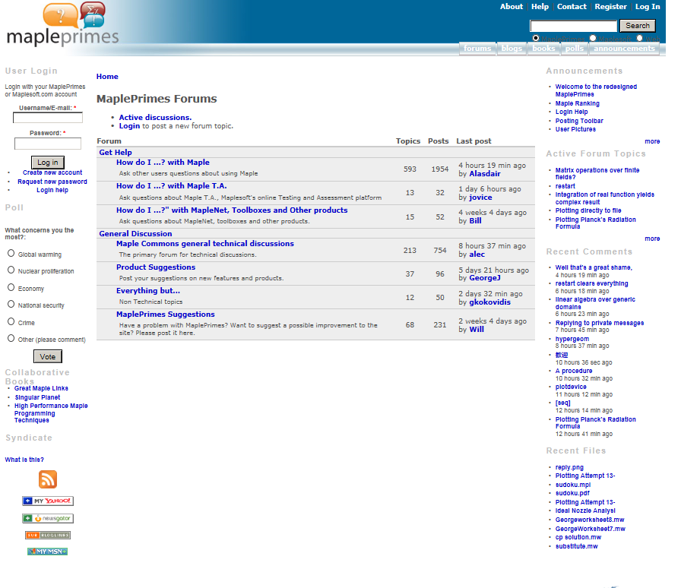700x588 pixels.
Task: Add feed via My Yahoo badge
Action: (48, 501)
